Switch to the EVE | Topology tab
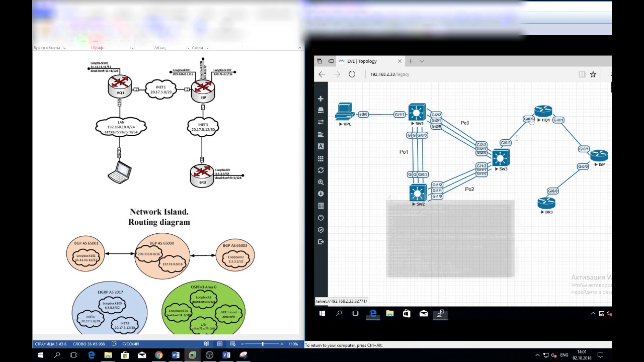 click(370, 61)
